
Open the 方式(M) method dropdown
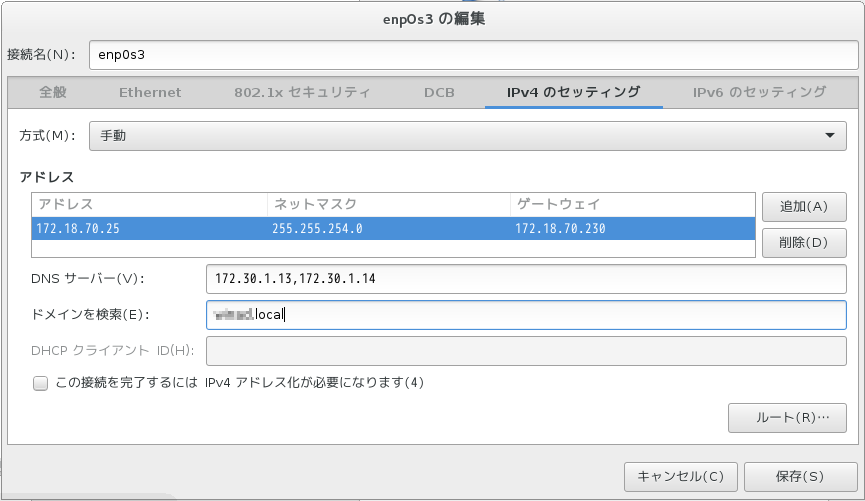tap(467, 136)
